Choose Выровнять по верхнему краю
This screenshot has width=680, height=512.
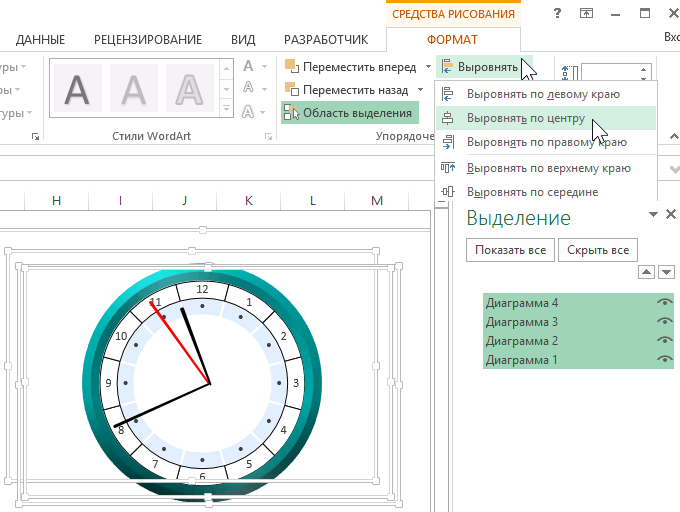(546, 168)
